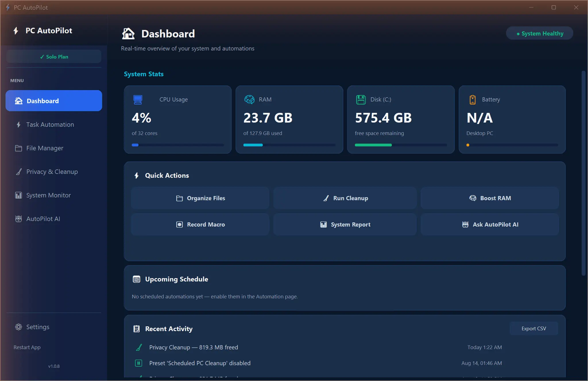
Task: Click the Battery progress bar
Action: pyautogui.click(x=512, y=145)
